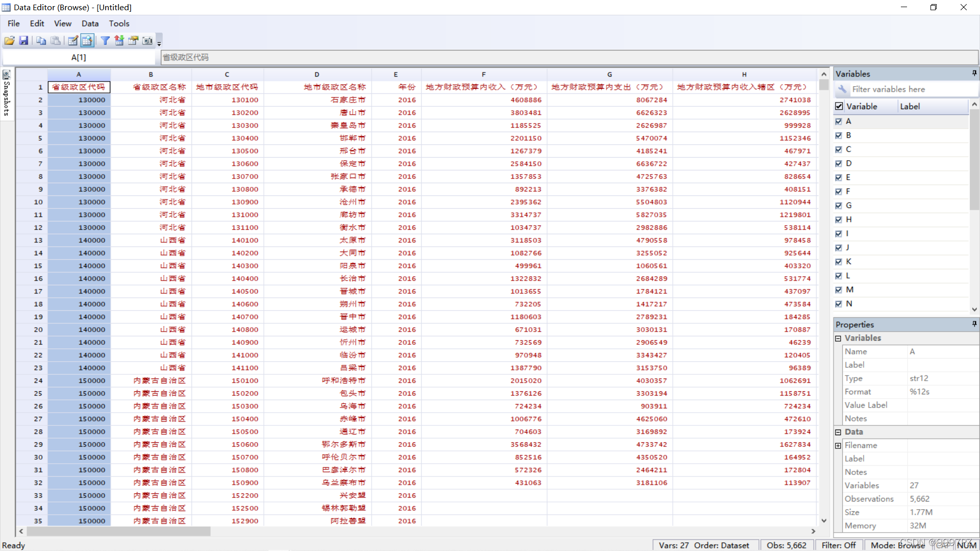Collapse the Data section in Properties
Screen dimensions: 980x551
pos(838,432)
